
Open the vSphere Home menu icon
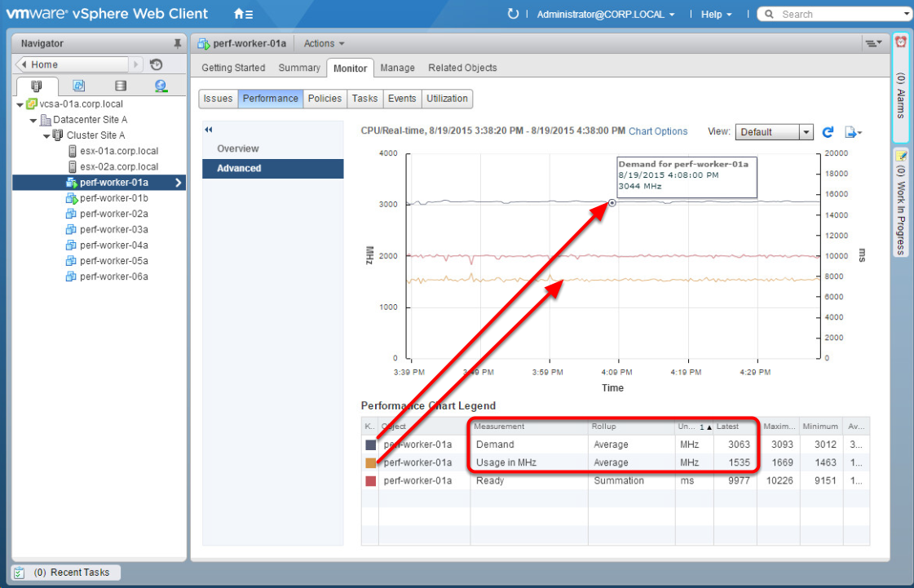tap(243, 14)
